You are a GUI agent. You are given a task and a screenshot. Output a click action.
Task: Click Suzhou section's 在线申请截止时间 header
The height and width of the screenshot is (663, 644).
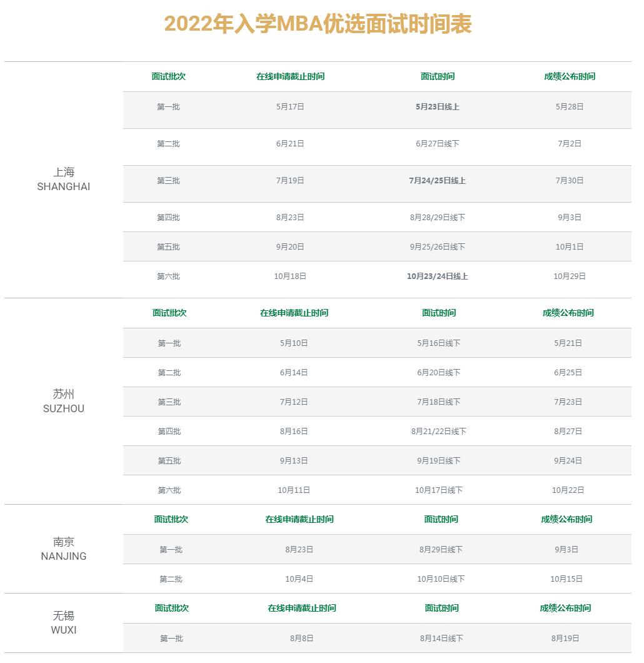(294, 313)
